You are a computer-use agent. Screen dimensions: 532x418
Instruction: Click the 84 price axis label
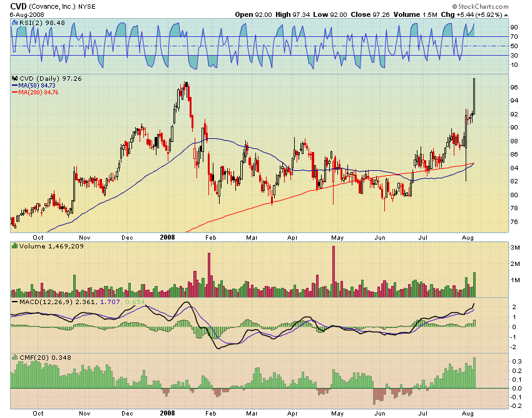pyautogui.click(x=514, y=168)
